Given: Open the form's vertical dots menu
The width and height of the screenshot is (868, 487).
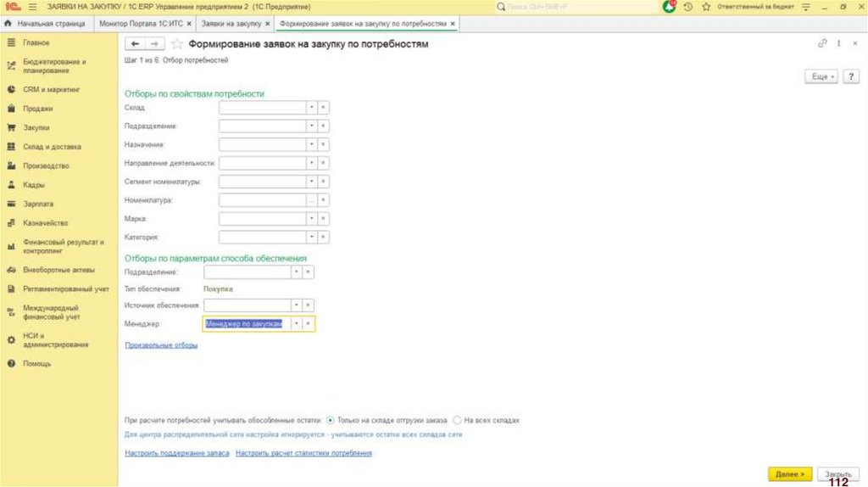Looking at the screenshot, I should (838, 43).
